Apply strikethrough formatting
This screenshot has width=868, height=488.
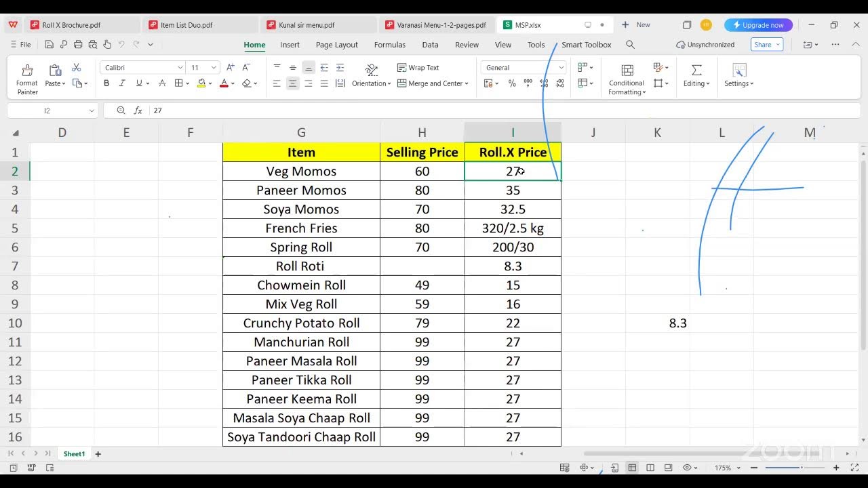point(162,83)
